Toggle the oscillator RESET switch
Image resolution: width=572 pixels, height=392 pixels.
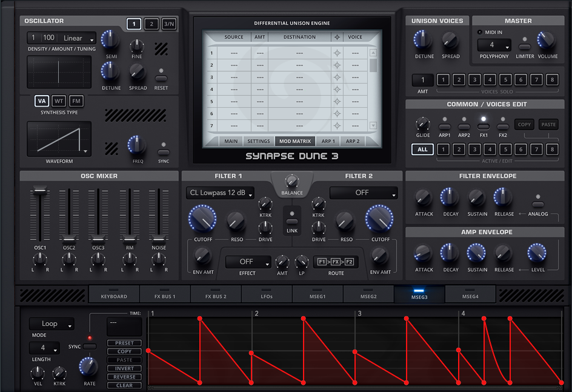point(161,78)
